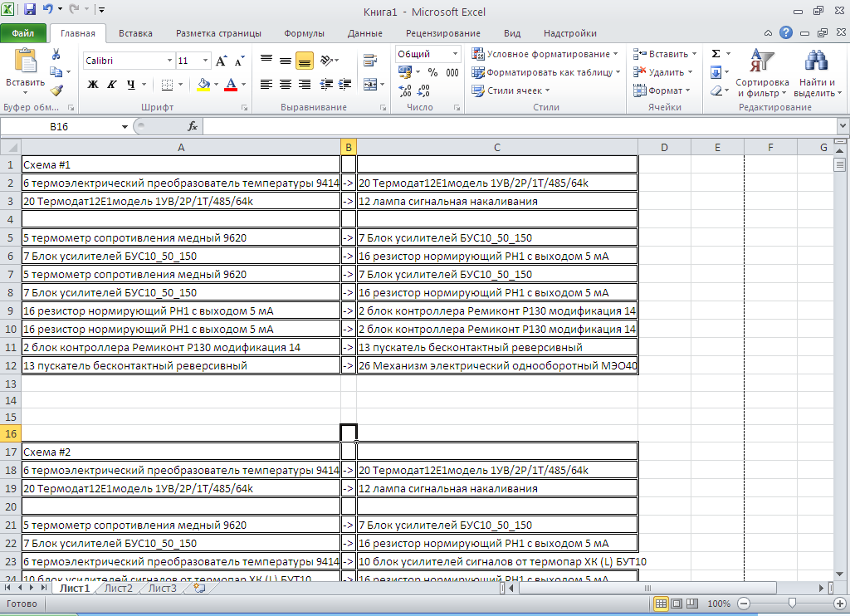
Task: Click in the formula bar input
Action: [520, 126]
